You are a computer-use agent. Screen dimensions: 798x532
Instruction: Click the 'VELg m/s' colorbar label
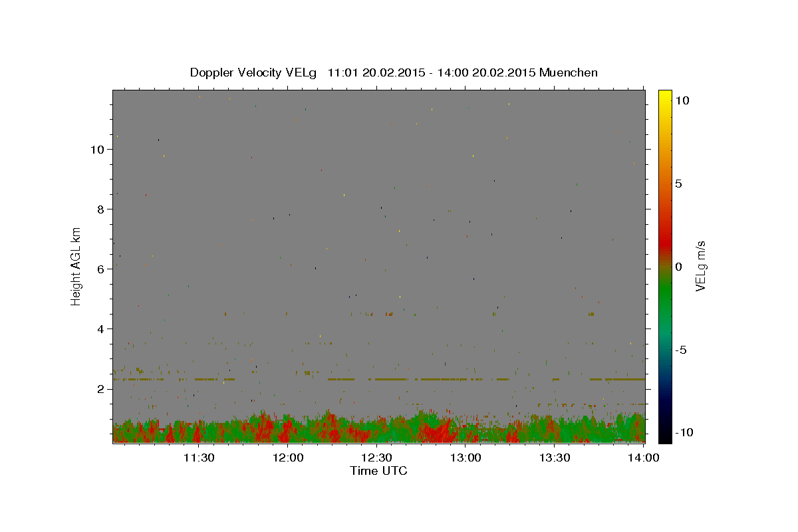click(x=700, y=266)
